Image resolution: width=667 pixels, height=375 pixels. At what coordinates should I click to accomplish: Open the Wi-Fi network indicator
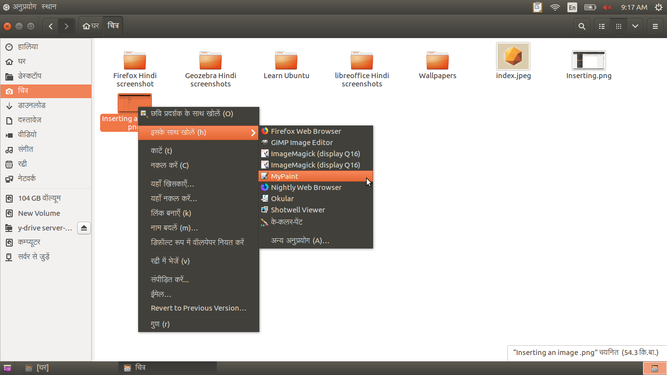tap(555, 7)
